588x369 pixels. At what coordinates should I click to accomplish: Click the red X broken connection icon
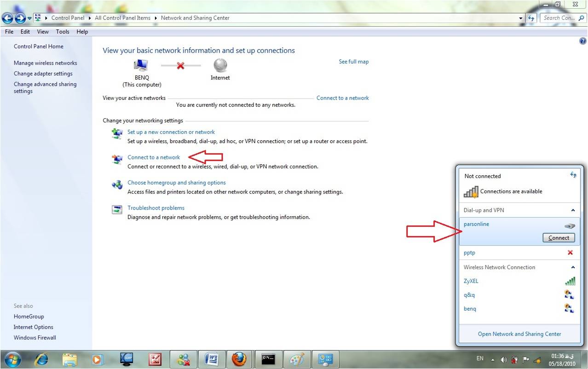[x=180, y=66]
